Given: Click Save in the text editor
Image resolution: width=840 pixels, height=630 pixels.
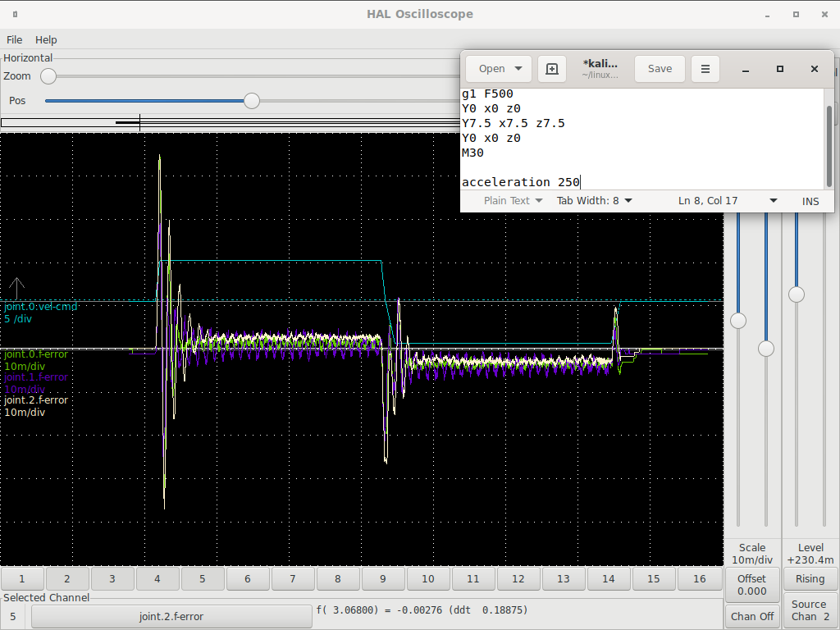Looking at the screenshot, I should (x=660, y=69).
